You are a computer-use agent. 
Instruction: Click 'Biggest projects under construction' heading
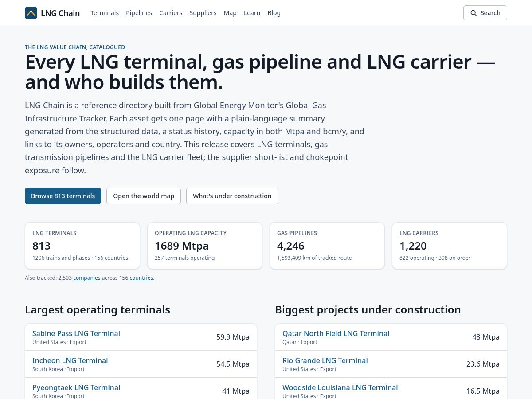click(368, 309)
